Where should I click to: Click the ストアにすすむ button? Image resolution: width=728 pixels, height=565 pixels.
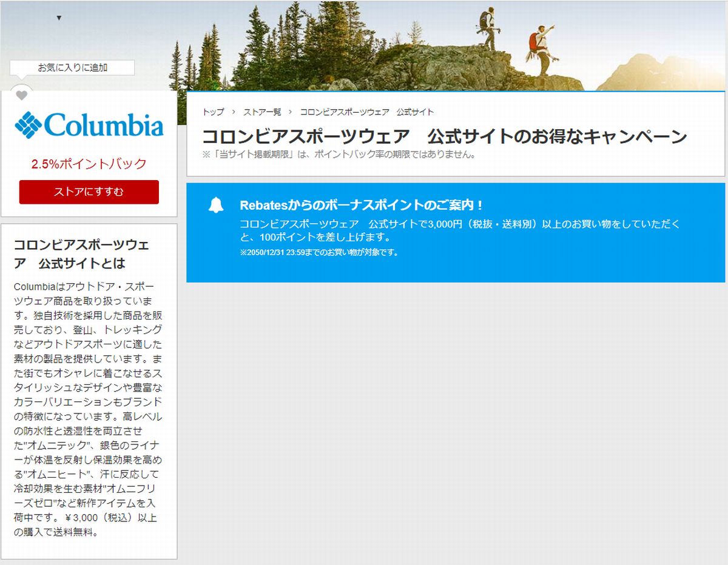[89, 192]
